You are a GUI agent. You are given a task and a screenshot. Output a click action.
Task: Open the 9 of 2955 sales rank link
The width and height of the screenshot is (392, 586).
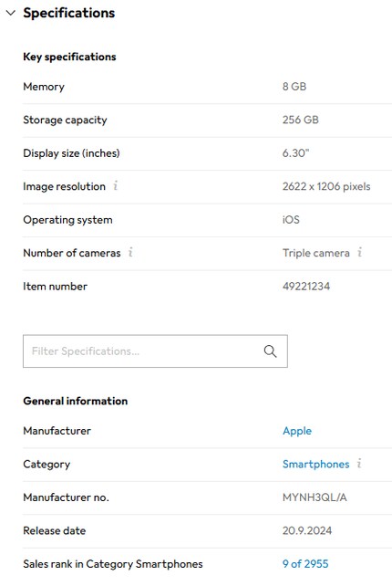point(305,564)
